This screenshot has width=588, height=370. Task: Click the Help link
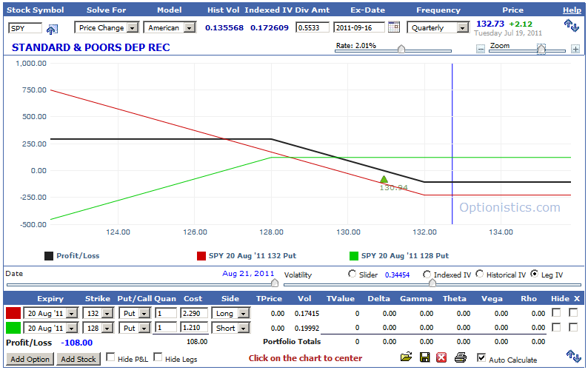click(x=572, y=10)
